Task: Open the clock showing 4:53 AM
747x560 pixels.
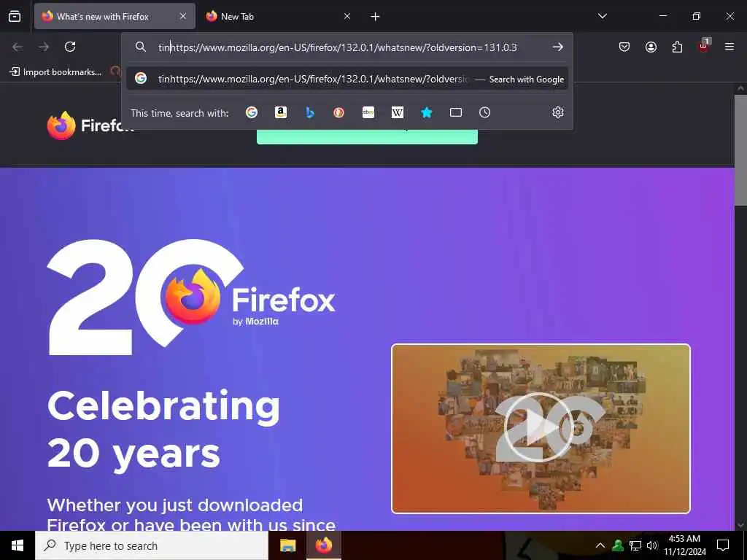Action: click(x=684, y=545)
